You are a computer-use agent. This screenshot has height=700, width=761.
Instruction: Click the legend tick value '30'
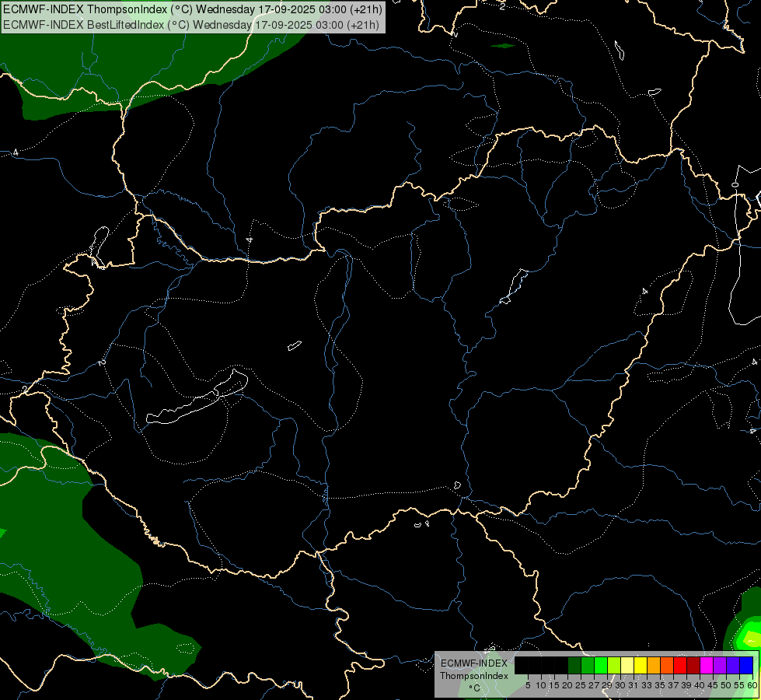[621, 685]
